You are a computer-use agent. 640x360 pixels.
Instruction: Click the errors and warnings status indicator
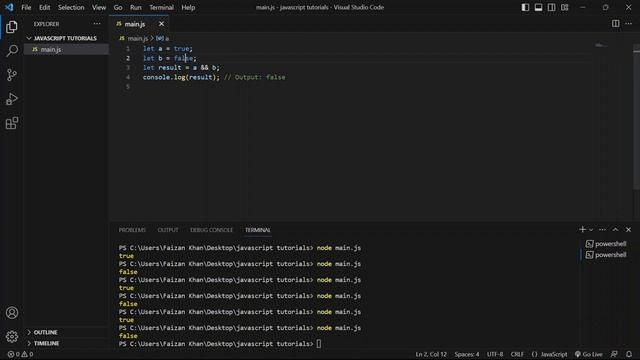(x=20, y=354)
